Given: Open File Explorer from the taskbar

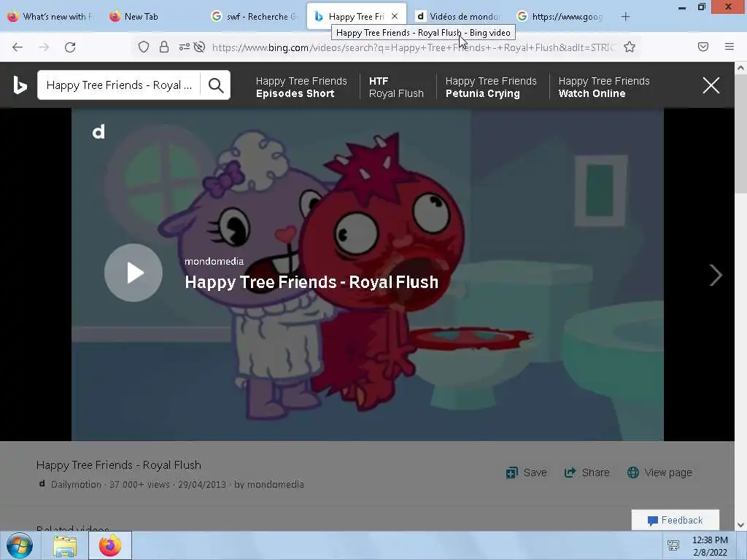Looking at the screenshot, I should [x=65, y=546].
